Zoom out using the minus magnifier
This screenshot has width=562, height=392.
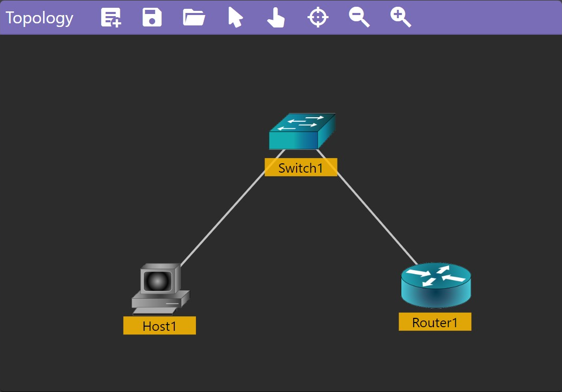(x=359, y=18)
